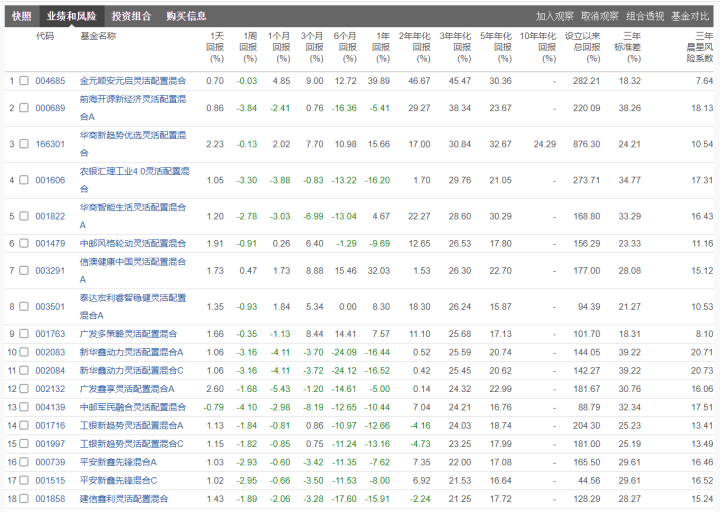The width and height of the screenshot is (720, 512).
Task: Check the box for fund 002083
Action: pos(24,352)
